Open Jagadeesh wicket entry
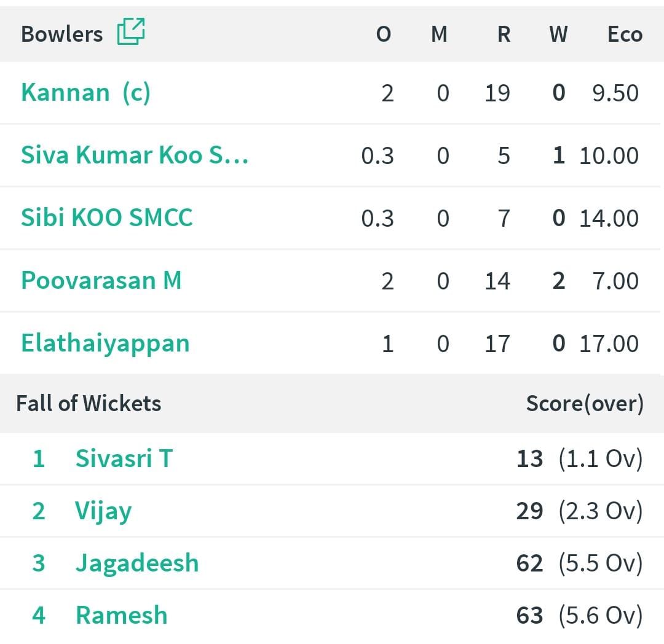Image resolution: width=664 pixels, height=644 pixels. point(136,563)
